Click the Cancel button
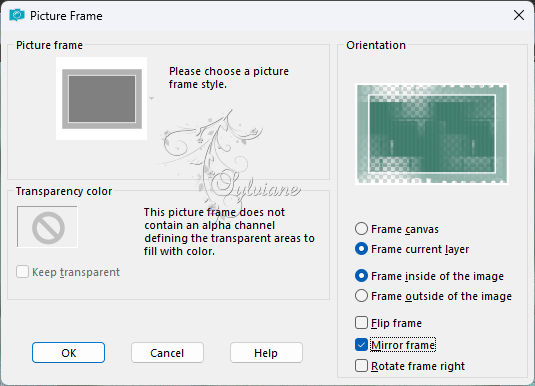 pos(167,353)
